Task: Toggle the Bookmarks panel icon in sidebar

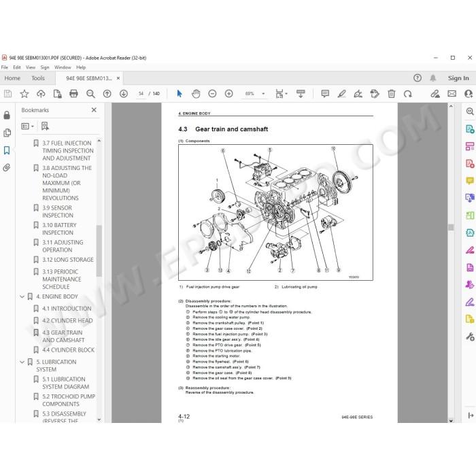Action: (x=7, y=150)
